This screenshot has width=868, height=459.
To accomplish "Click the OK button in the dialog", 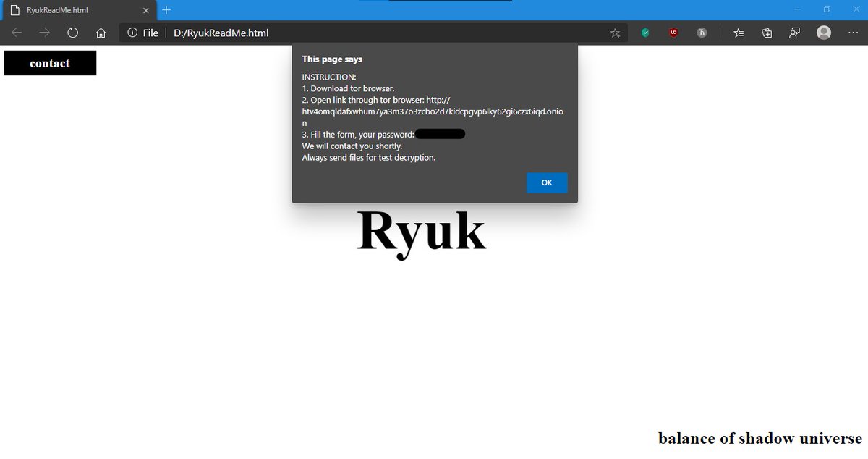I will [547, 182].
